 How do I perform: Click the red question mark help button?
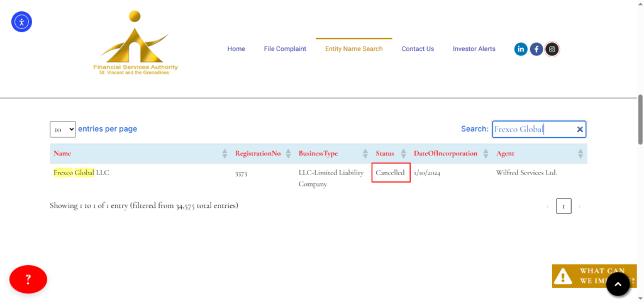pos(28,279)
